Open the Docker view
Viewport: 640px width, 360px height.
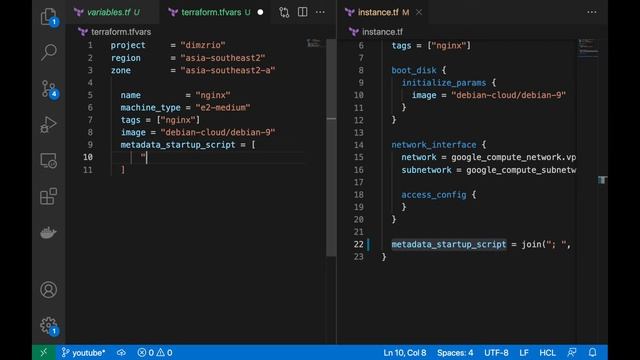pos(49,233)
